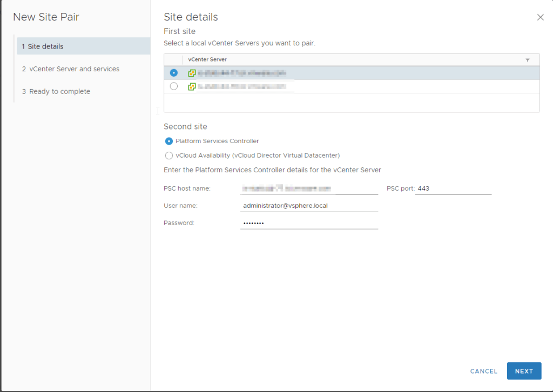Image resolution: width=553 pixels, height=392 pixels.
Task: Go to step 2 vCenter Server and services
Action: tap(70, 69)
